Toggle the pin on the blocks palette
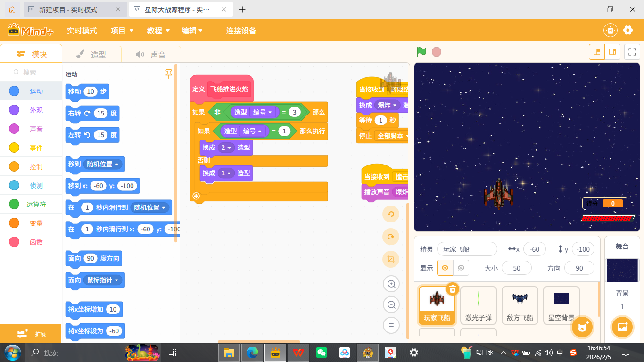The width and height of the screenshot is (644, 362). (169, 74)
